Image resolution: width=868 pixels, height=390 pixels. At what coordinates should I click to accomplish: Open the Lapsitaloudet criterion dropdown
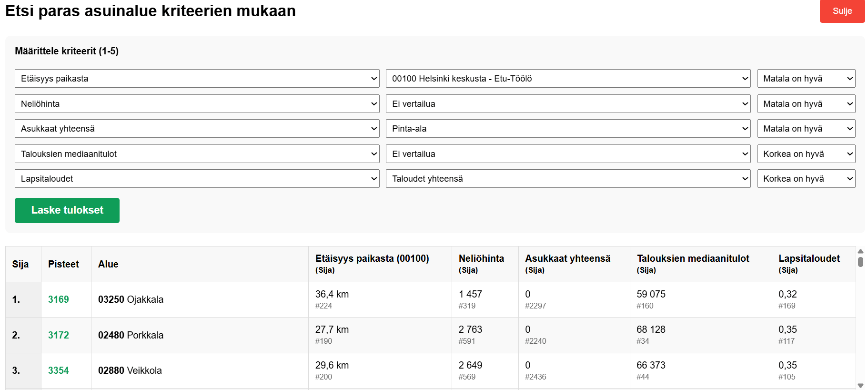(197, 179)
